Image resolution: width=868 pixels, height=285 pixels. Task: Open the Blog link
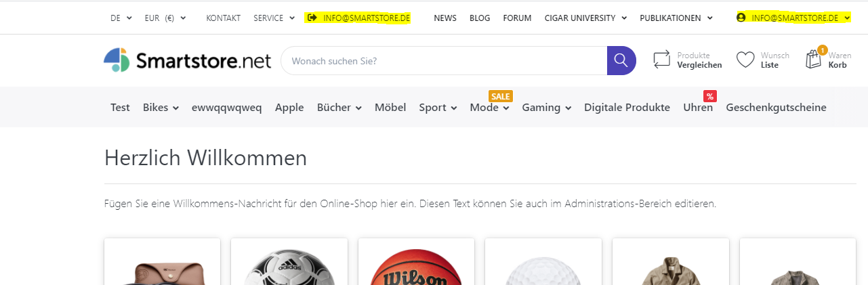click(x=480, y=18)
